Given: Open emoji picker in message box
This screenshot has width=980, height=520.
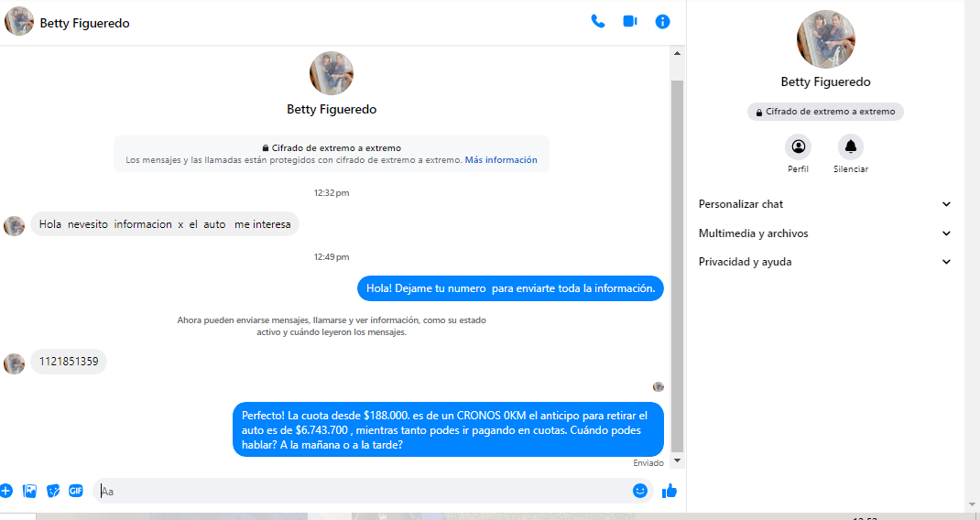Looking at the screenshot, I should (x=639, y=491).
